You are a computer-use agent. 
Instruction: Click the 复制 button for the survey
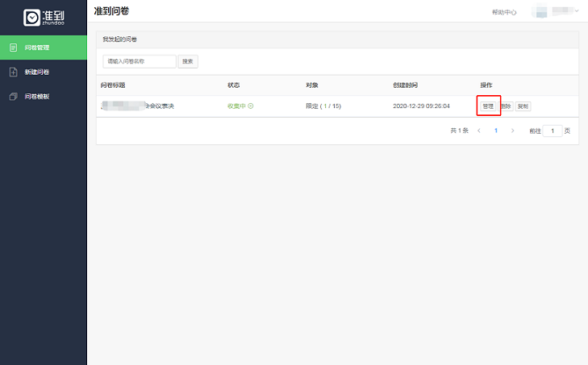click(523, 106)
